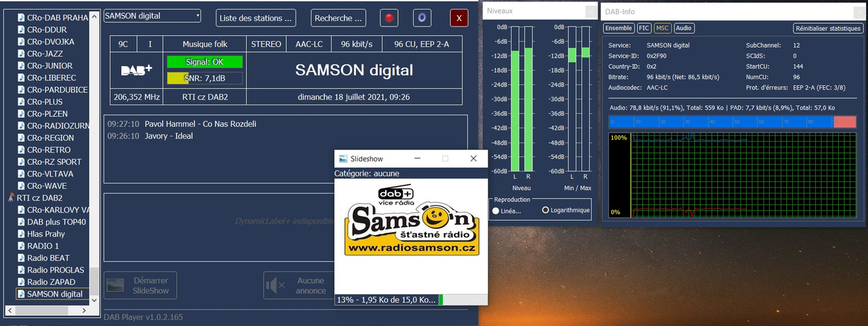Select CRo-DVOJKA in station tree
This screenshot has height=326, width=868.
50,42
